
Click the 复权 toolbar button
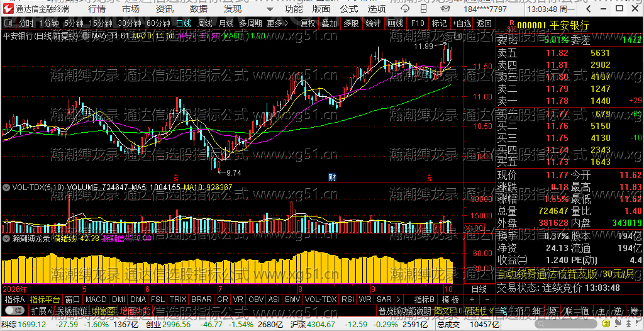tap(308, 23)
